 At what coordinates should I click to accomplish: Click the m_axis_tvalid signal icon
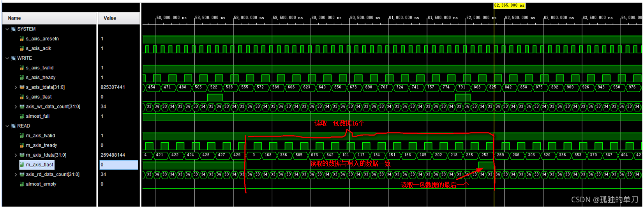tap(22, 136)
